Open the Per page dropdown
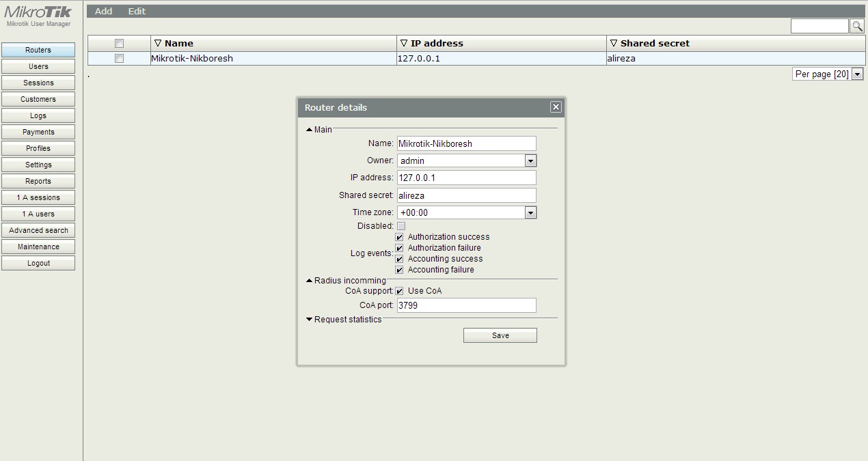This screenshot has height=461, width=868. pos(857,74)
